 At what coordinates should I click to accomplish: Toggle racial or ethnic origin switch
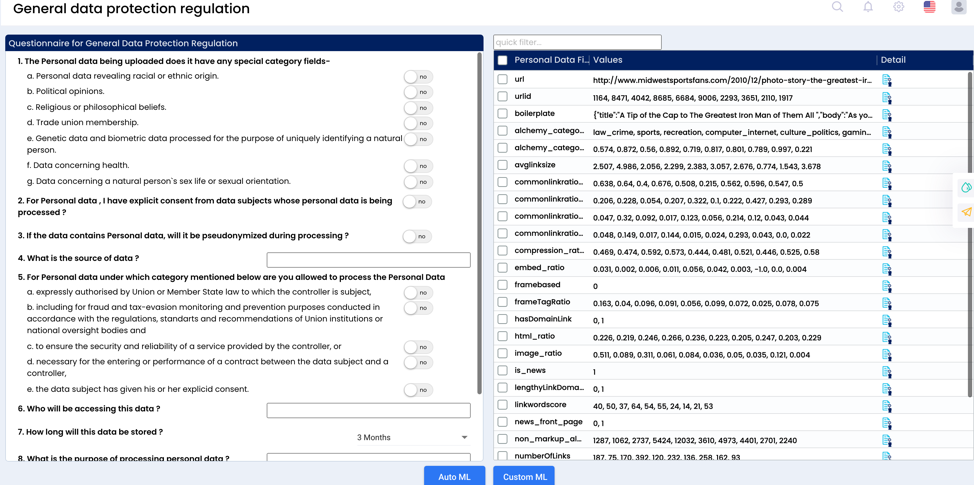click(418, 76)
